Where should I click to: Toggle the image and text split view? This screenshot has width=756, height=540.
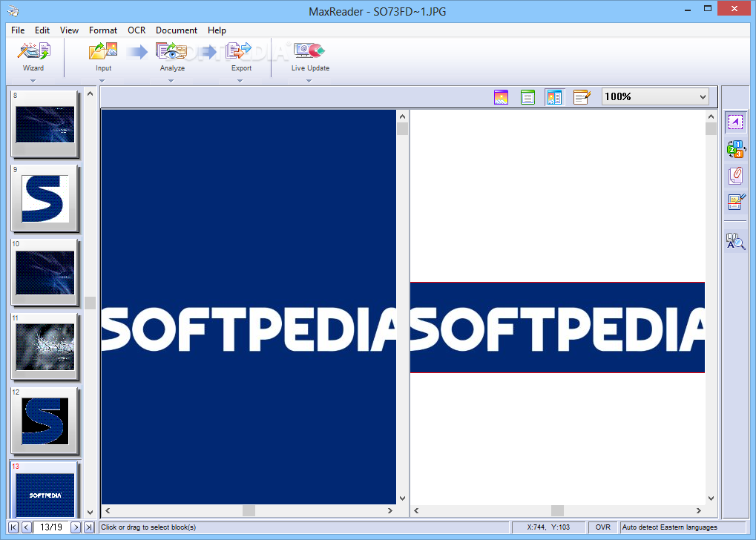[554, 97]
